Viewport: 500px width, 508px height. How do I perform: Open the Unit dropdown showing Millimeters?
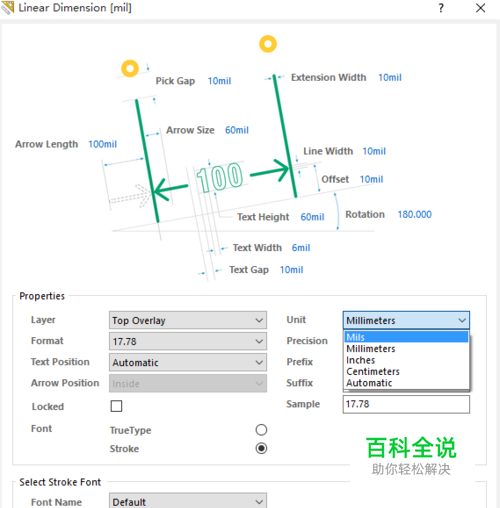pyautogui.click(x=406, y=320)
